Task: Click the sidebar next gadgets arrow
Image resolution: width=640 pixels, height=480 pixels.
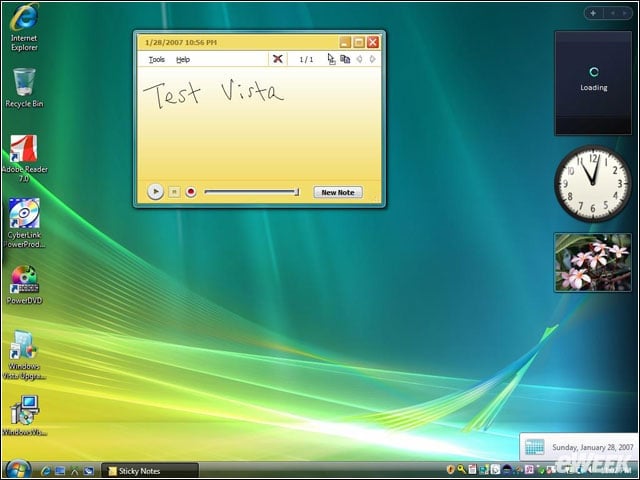Action: (625, 13)
